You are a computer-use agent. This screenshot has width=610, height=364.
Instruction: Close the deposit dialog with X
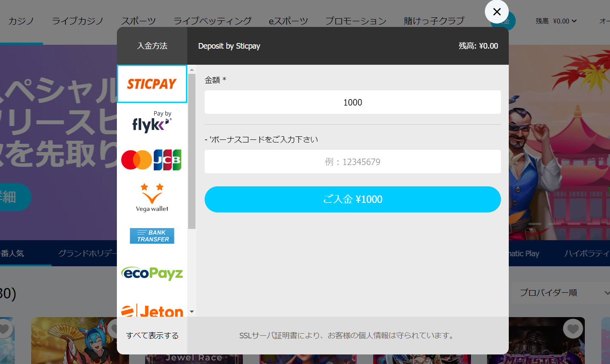(497, 12)
